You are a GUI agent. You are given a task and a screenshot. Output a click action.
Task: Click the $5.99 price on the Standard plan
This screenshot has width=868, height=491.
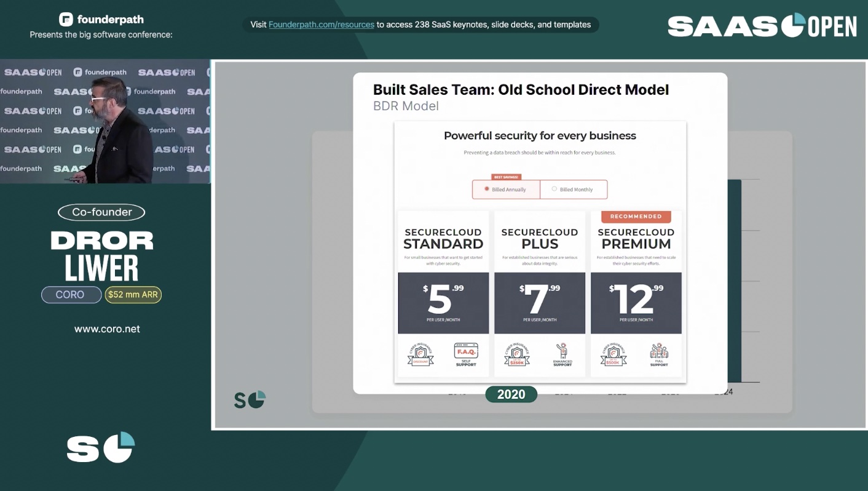coord(443,298)
